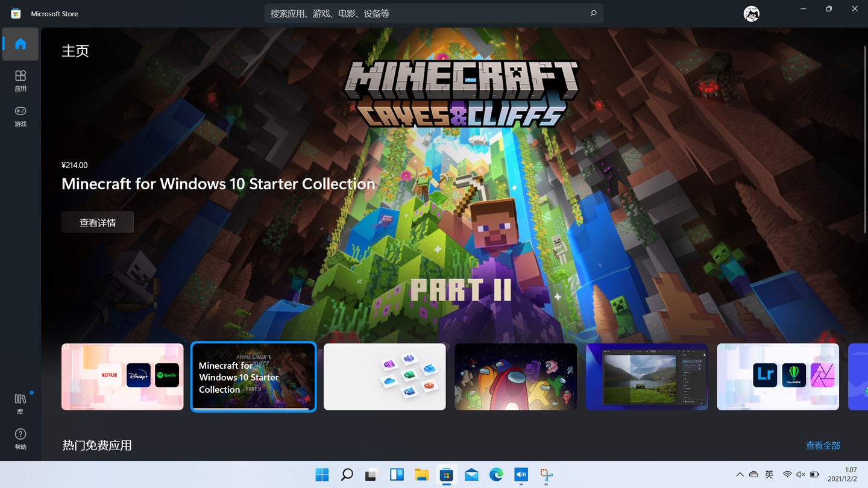
Task: Open the Apps section in sidebar
Action: tap(20, 80)
